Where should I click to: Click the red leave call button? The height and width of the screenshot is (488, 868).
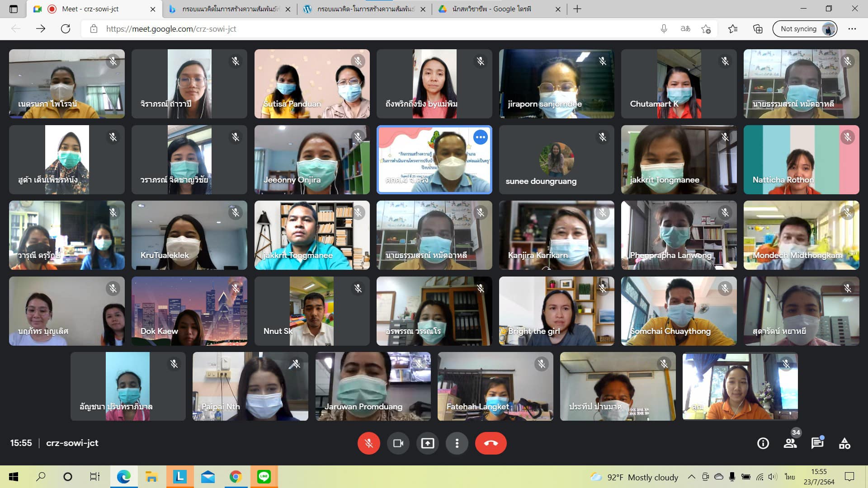coord(491,443)
